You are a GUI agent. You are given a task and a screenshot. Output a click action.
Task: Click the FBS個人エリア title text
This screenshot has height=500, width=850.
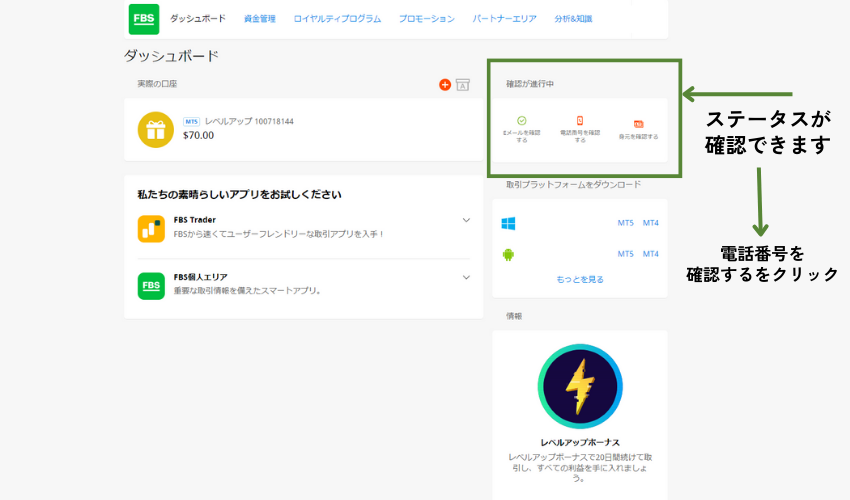[201, 277]
